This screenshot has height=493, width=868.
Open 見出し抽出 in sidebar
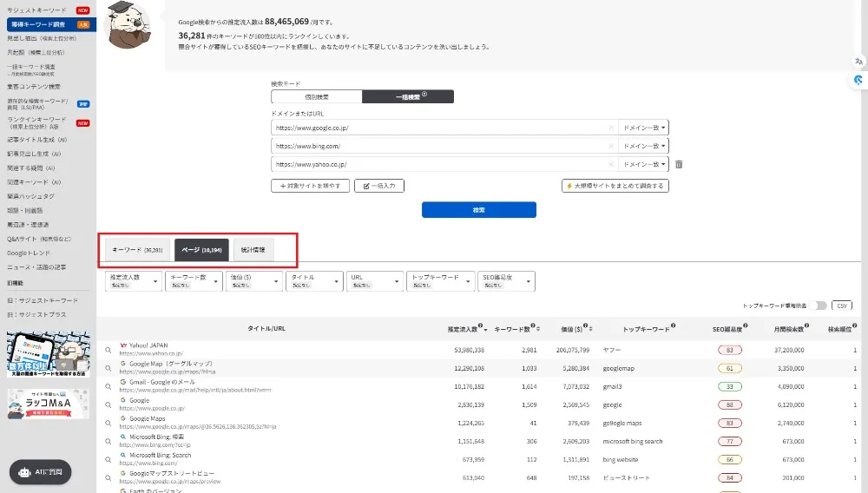[42, 38]
